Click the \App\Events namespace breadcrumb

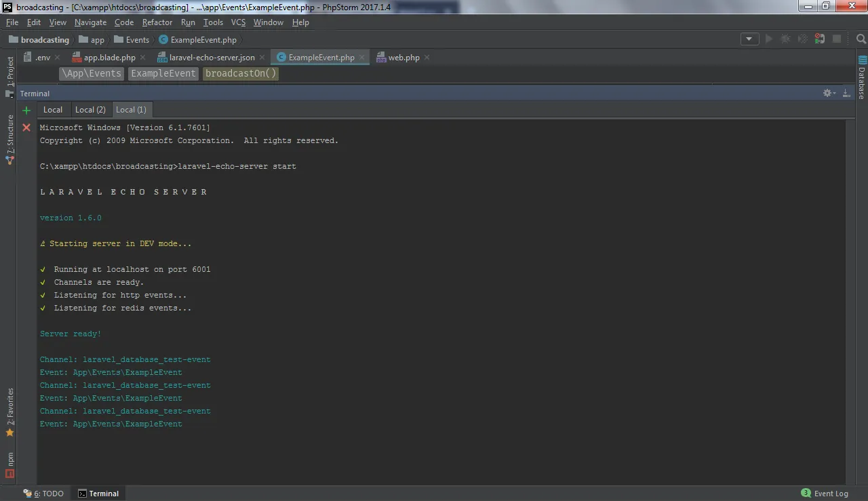pyautogui.click(x=92, y=73)
